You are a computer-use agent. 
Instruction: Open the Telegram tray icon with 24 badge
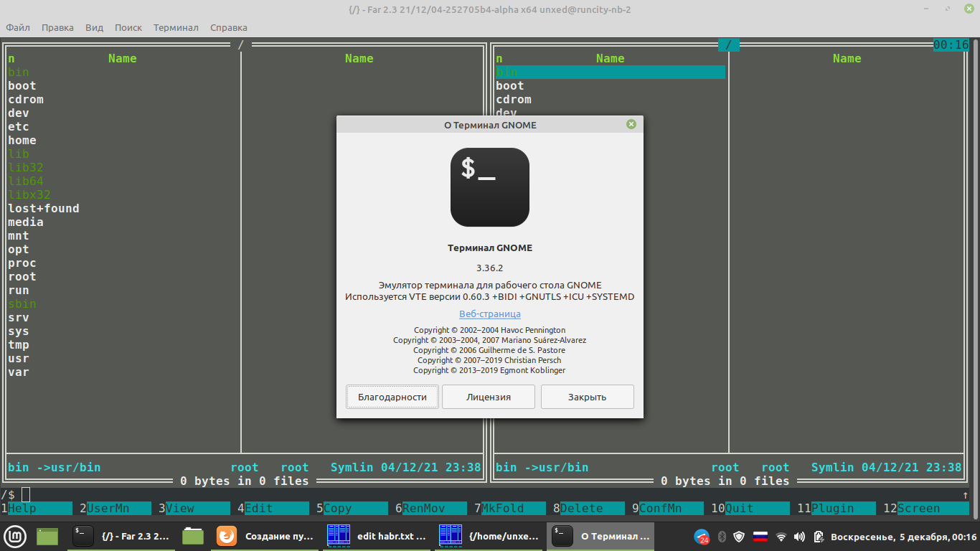(x=702, y=537)
